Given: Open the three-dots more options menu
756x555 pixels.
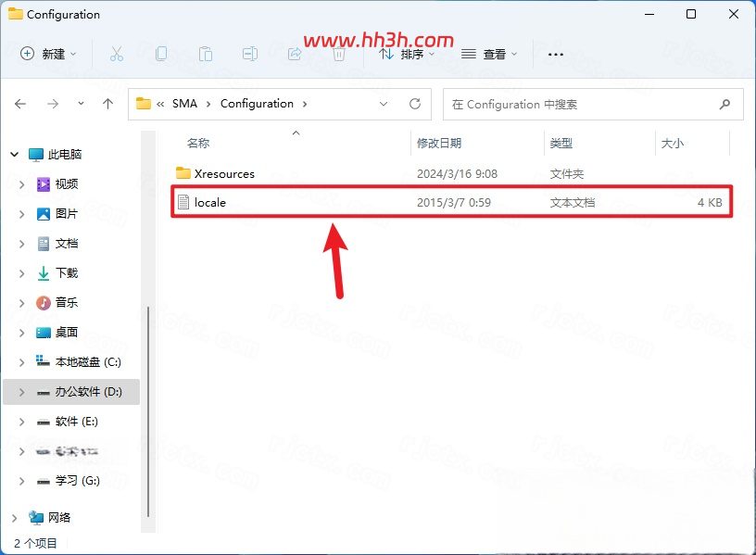Looking at the screenshot, I should pos(556,55).
